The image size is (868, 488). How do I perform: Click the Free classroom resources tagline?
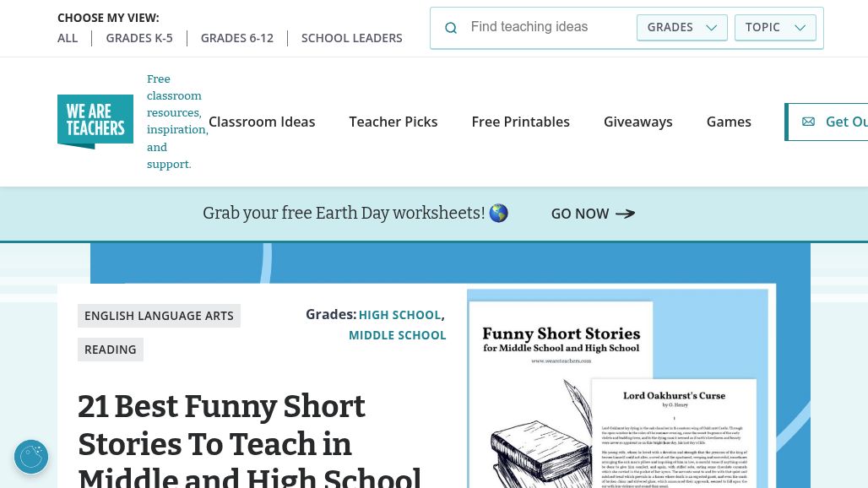pos(177,122)
